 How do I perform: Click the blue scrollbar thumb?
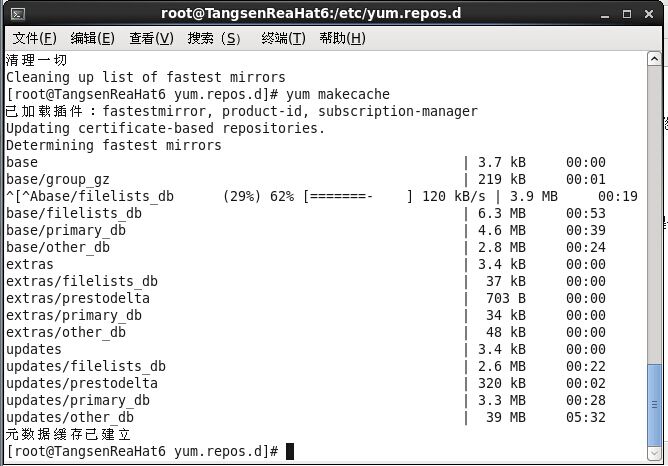point(654,400)
